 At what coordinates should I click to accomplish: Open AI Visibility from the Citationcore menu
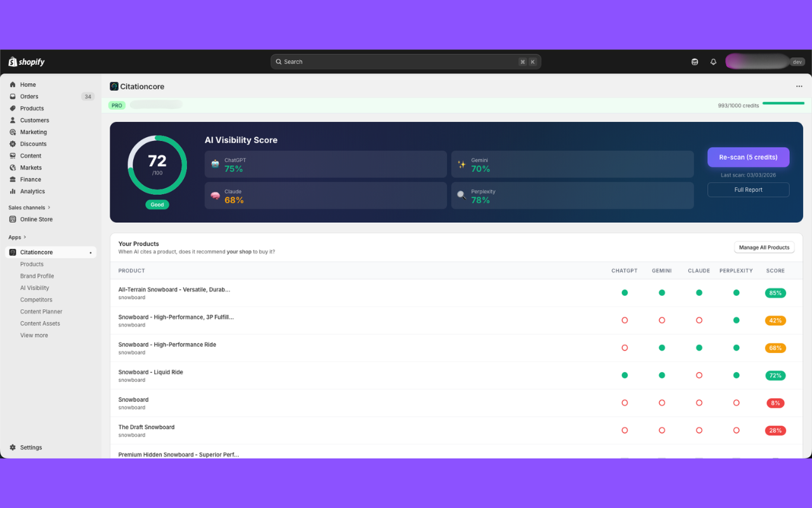[34, 288]
